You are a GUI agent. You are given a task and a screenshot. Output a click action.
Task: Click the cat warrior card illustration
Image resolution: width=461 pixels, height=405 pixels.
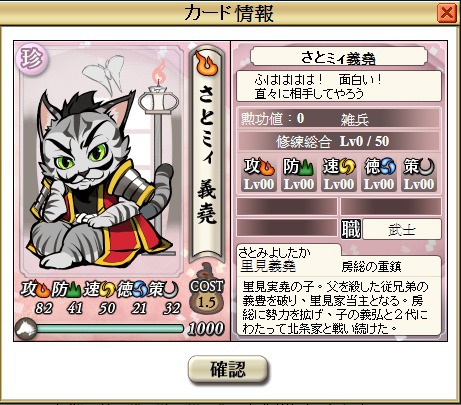pos(101,163)
